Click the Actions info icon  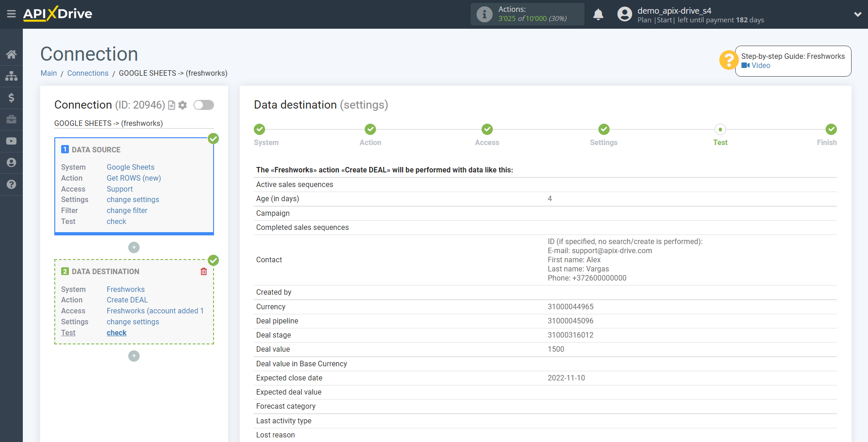click(484, 14)
